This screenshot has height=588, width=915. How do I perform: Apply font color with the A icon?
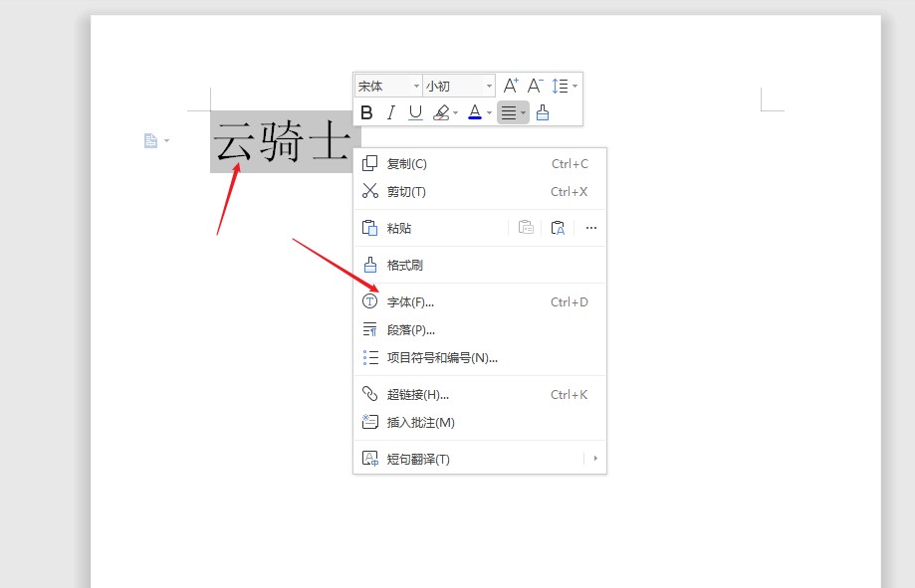tap(475, 112)
